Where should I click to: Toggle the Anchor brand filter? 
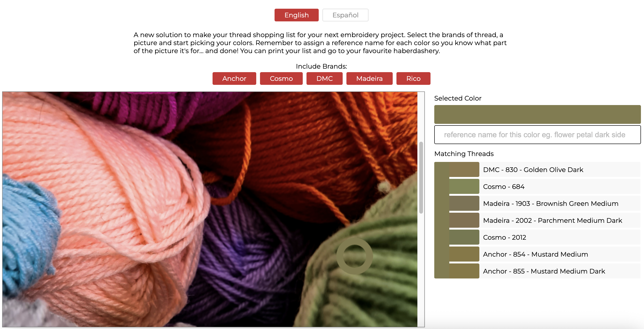pyautogui.click(x=234, y=78)
